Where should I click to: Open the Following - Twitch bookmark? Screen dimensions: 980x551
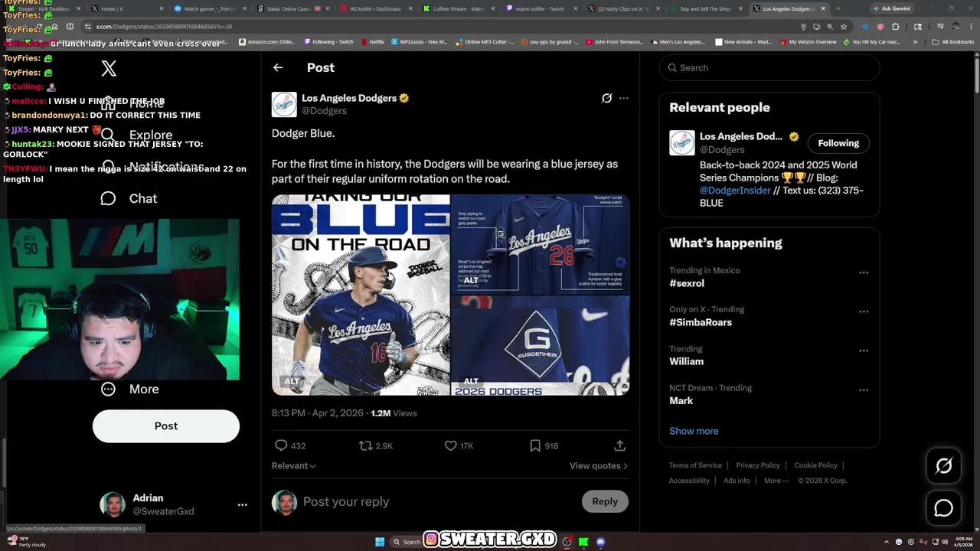[328, 42]
